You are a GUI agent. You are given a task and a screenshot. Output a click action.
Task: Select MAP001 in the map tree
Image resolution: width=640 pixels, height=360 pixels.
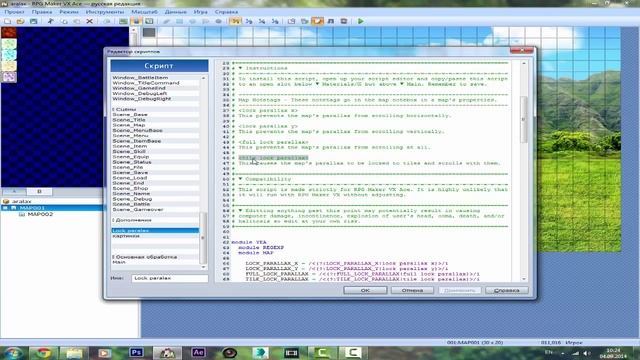pos(32,208)
